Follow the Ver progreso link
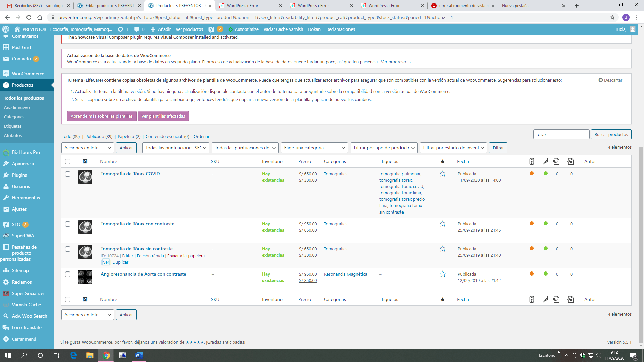 tap(396, 62)
